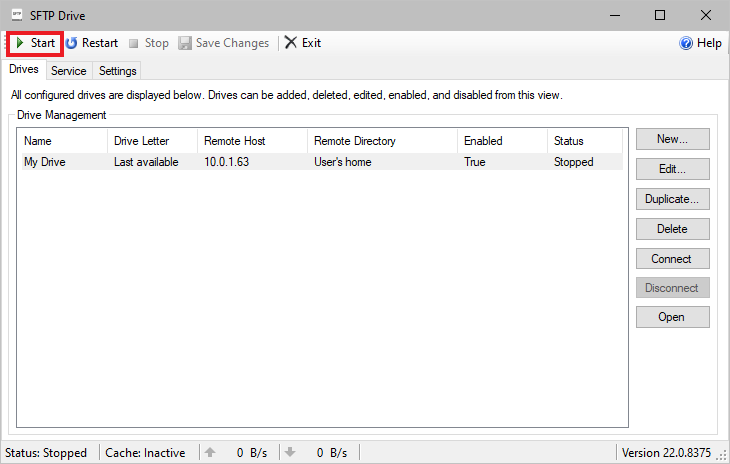730x464 pixels.
Task: Create a new drive with New button
Action: (x=672, y=139)
